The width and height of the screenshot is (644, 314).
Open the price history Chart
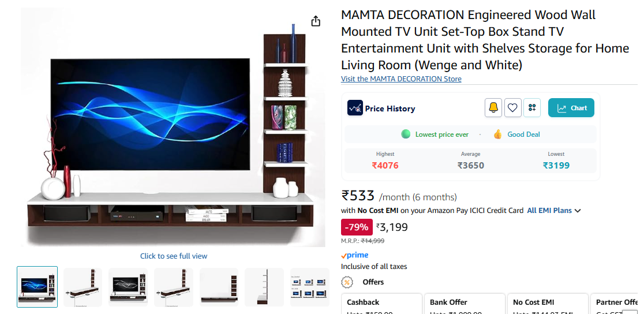click(x=571, y=108)
